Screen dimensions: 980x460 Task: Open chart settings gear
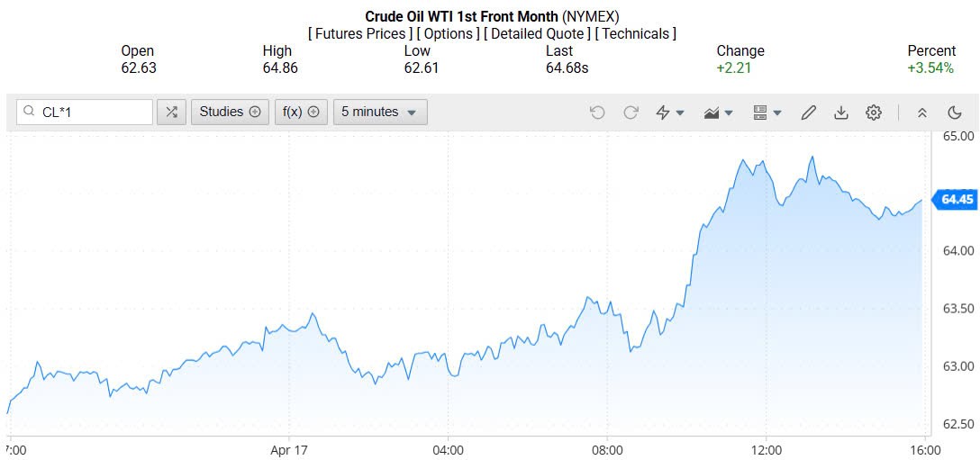873,113
